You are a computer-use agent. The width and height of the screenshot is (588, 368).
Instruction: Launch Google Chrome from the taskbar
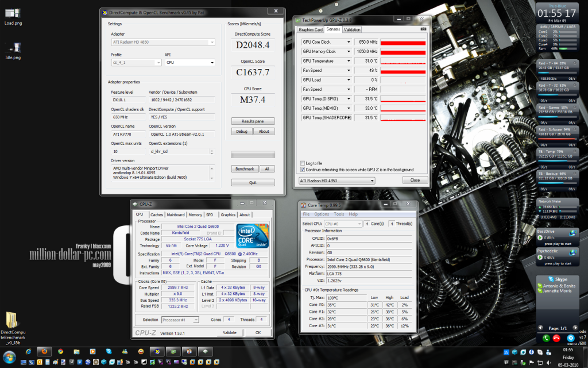point(60,351)
